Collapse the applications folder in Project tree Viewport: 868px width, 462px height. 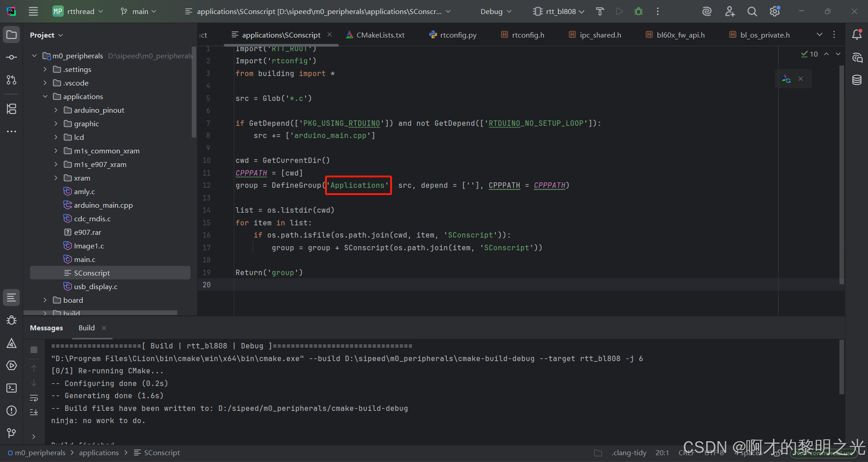[45, 96]
